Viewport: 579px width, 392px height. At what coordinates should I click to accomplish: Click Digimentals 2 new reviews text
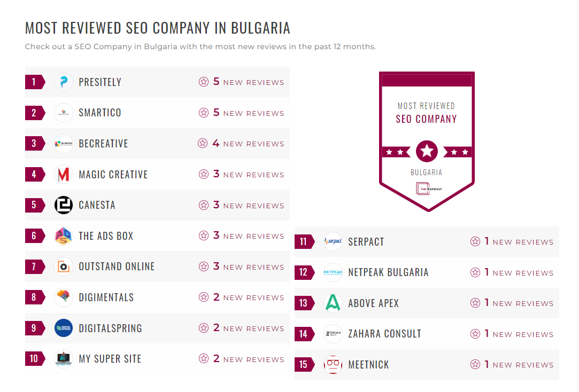tap(249, 297)
